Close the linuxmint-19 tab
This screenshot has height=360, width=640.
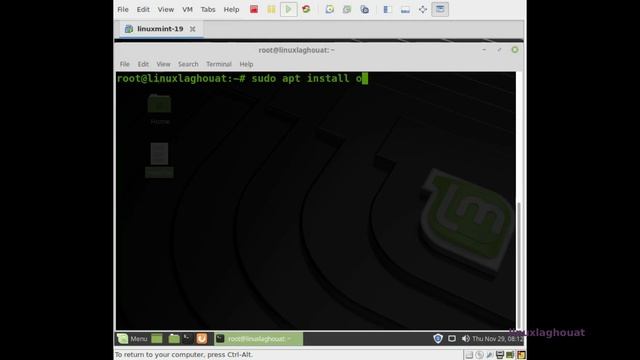[193, 29]
